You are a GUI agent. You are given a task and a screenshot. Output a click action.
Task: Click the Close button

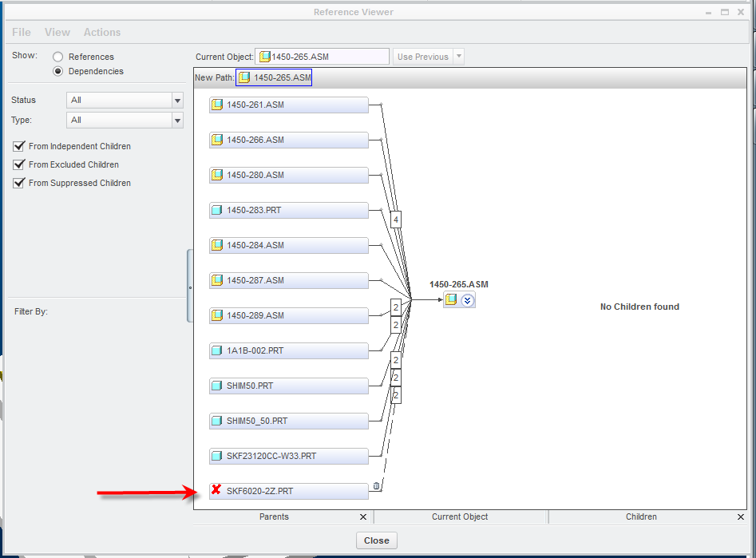point(377,540)
